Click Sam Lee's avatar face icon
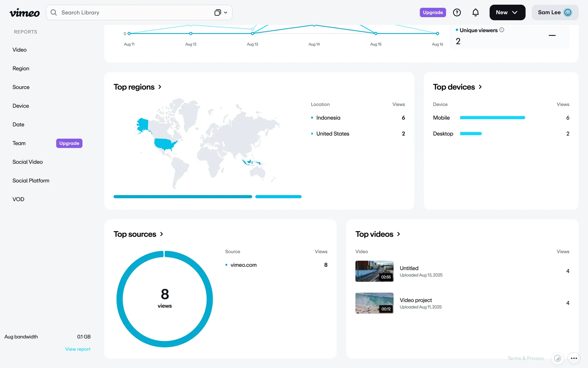The image size is (588, 368). (x=567, y=13)
